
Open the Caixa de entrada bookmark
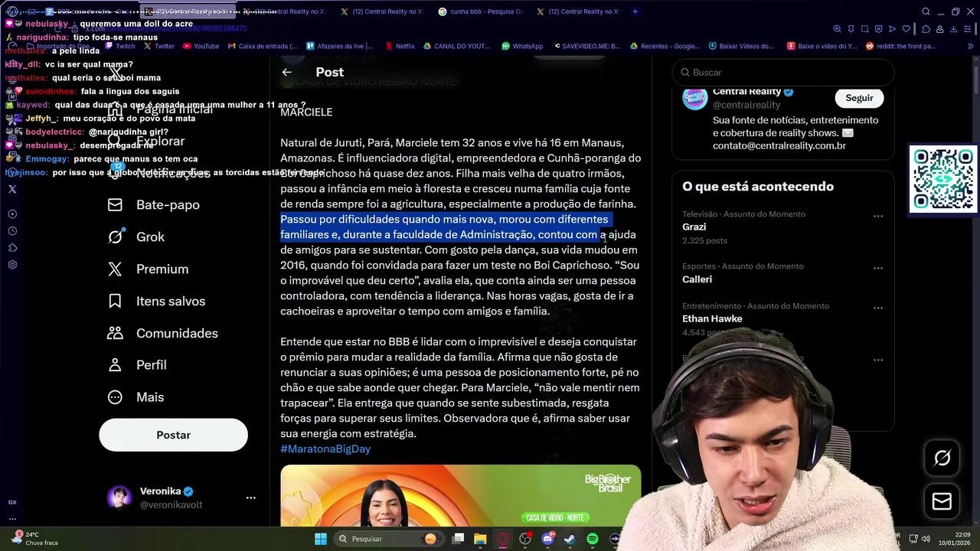click(263, 46)
